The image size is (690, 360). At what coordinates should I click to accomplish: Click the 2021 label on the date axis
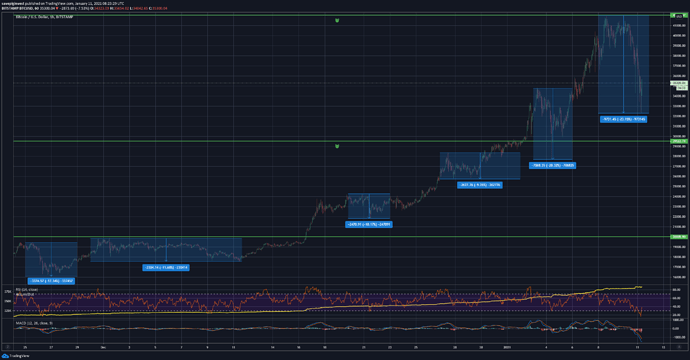point(507,347)
